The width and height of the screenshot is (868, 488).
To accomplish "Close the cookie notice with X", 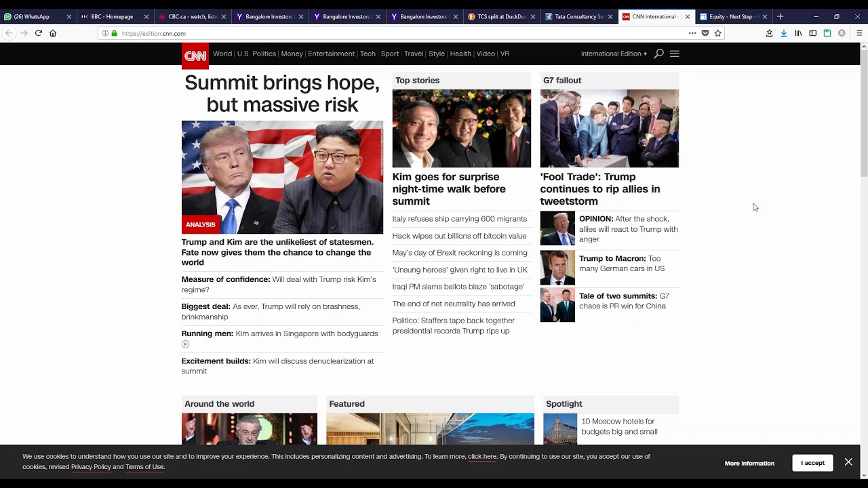I will pyautogui.click(x=848, y=462).
